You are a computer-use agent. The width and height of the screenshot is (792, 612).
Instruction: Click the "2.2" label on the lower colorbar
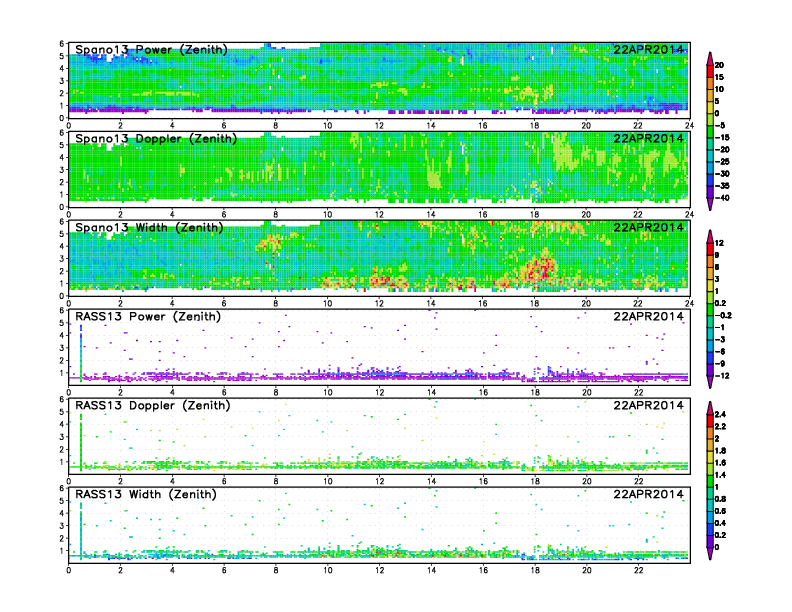(x=721, y=426)
